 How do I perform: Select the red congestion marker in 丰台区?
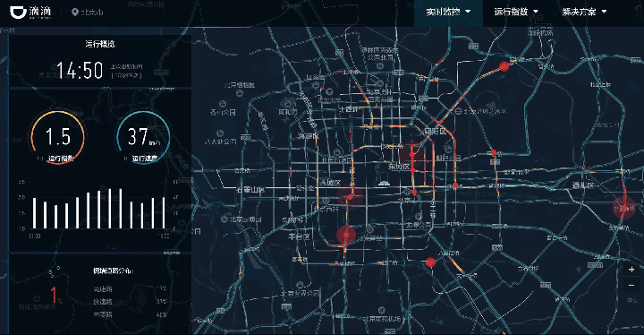(346, 235)
